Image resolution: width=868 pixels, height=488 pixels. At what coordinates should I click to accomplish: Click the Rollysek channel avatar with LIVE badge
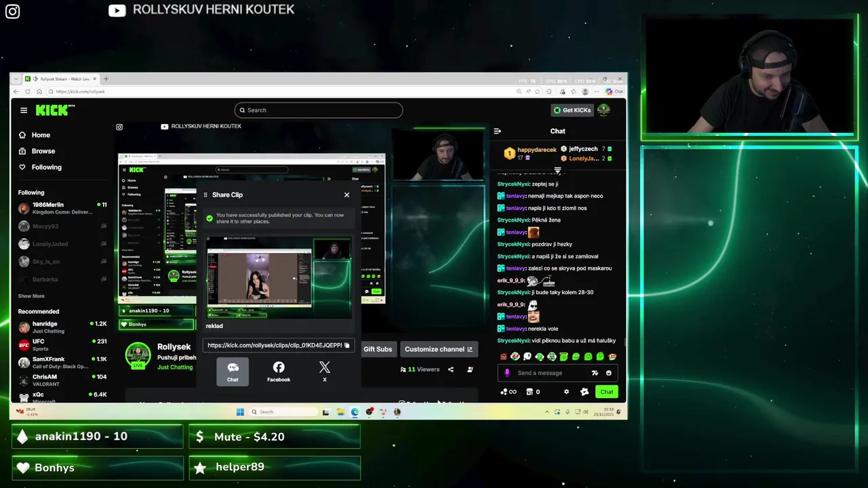(x=138, y=355)
